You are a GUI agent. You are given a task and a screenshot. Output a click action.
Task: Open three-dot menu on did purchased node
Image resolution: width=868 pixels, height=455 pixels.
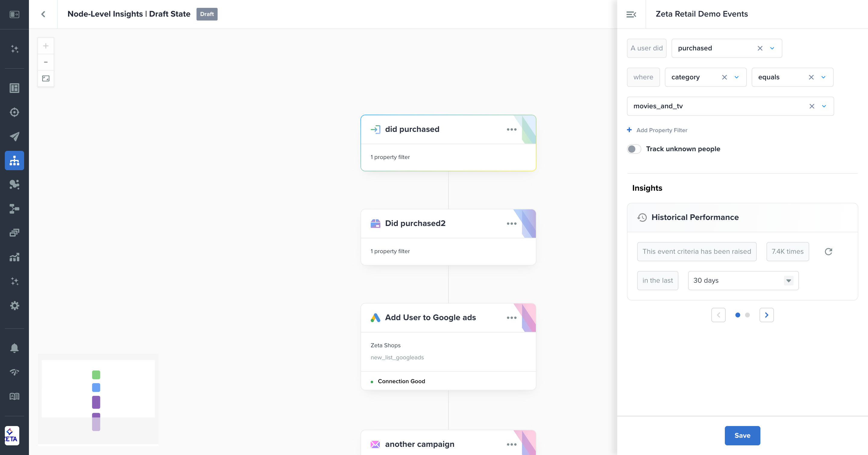click(511, 129)
